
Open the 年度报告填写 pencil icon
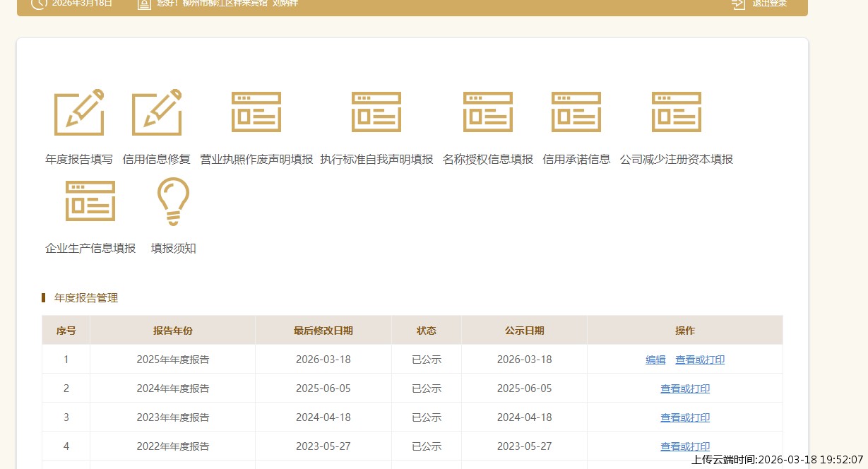[x=79, y=113]
